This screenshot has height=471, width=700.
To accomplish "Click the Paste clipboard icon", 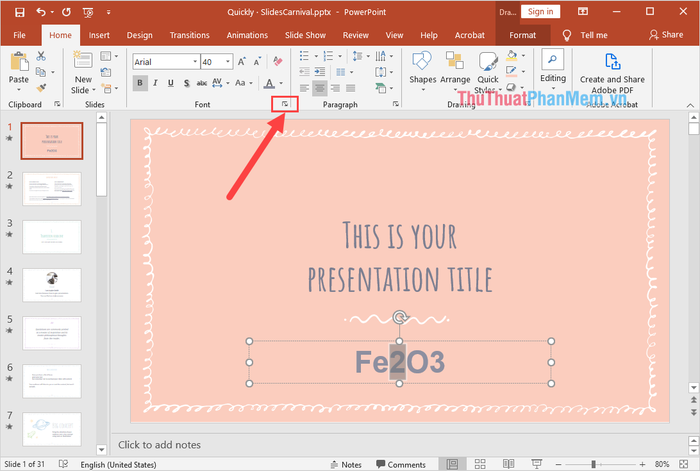I will [x=18, y=66].
